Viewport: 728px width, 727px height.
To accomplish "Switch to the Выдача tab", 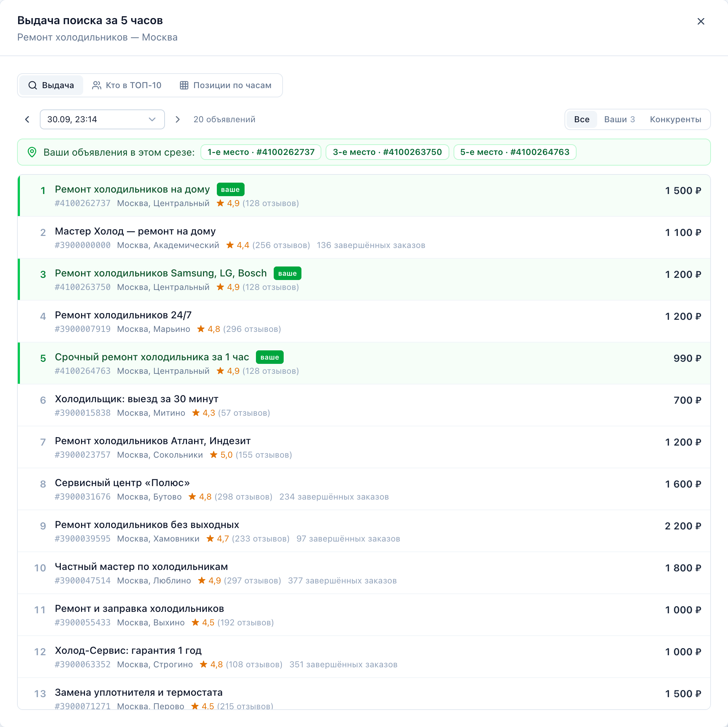I will point(51,85).
